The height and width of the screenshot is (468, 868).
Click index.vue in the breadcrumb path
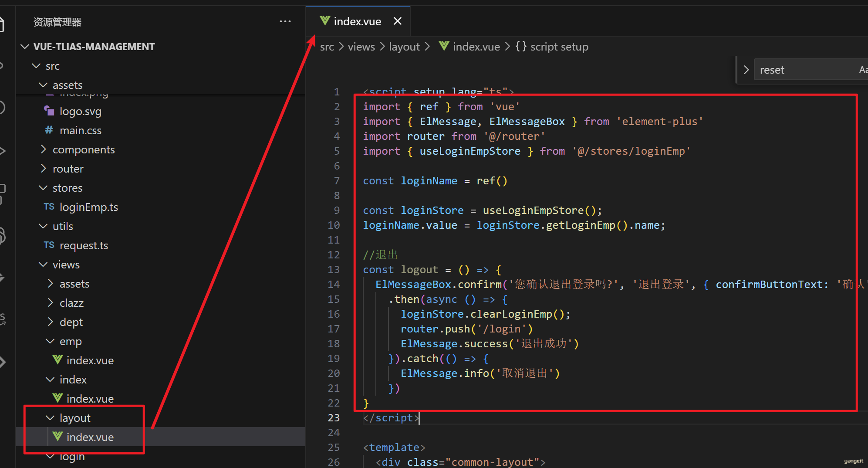(x=476, y=47)
